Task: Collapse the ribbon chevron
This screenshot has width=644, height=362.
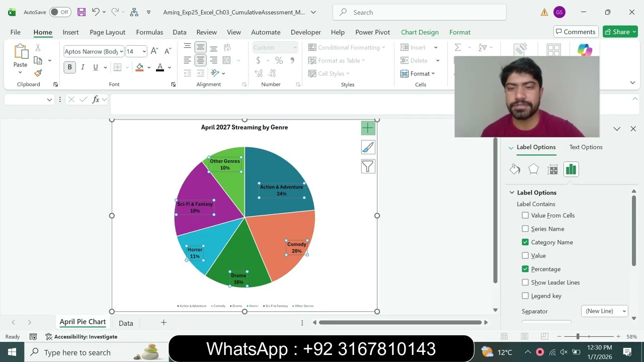Action: [632, 82]
